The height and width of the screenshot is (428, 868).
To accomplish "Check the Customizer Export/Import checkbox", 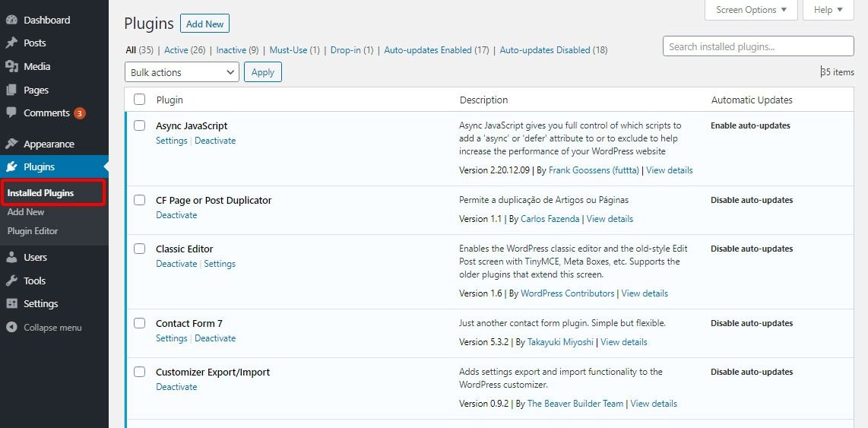I will (140, 372).
